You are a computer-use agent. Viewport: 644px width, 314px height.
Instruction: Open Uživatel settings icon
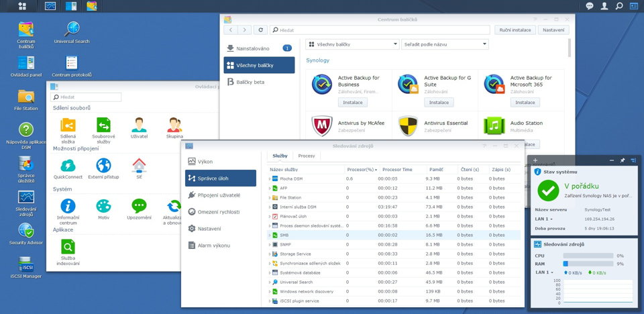(x=139, y=125)
